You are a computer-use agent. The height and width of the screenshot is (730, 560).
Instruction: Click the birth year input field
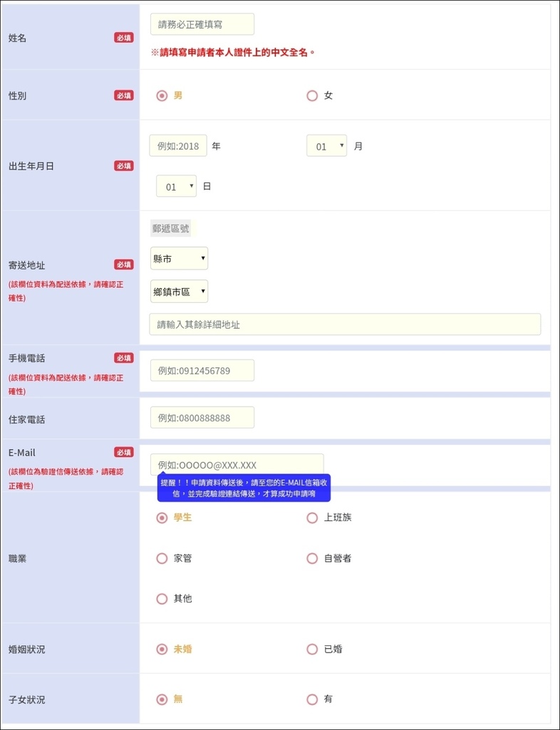[x=178, y=145]
